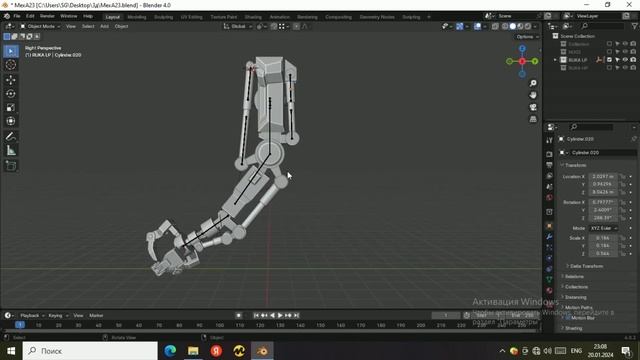Switch to Solid viewport shading
The height and width of the screenshot is (360, 640).
coord(513,27)
